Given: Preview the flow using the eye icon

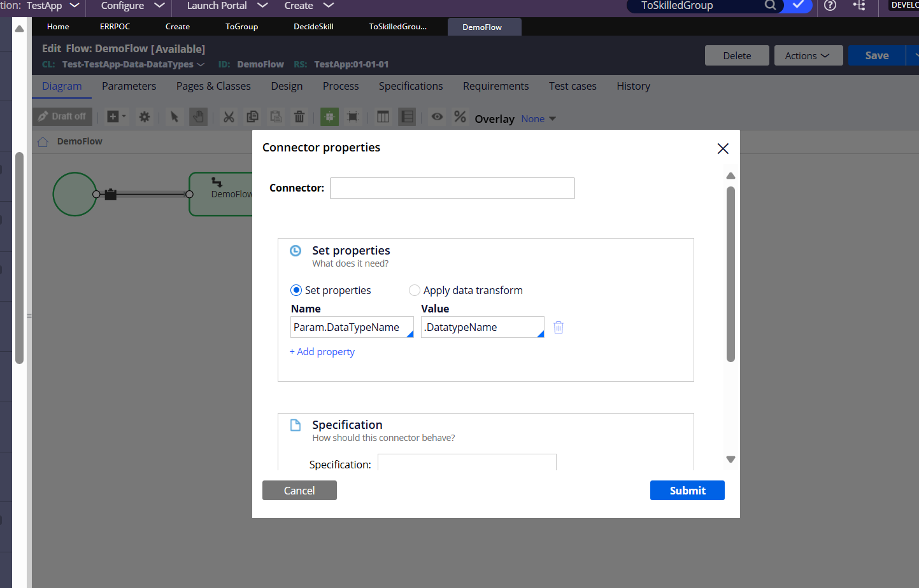Looking at the screenshot, I should (437, 117).
